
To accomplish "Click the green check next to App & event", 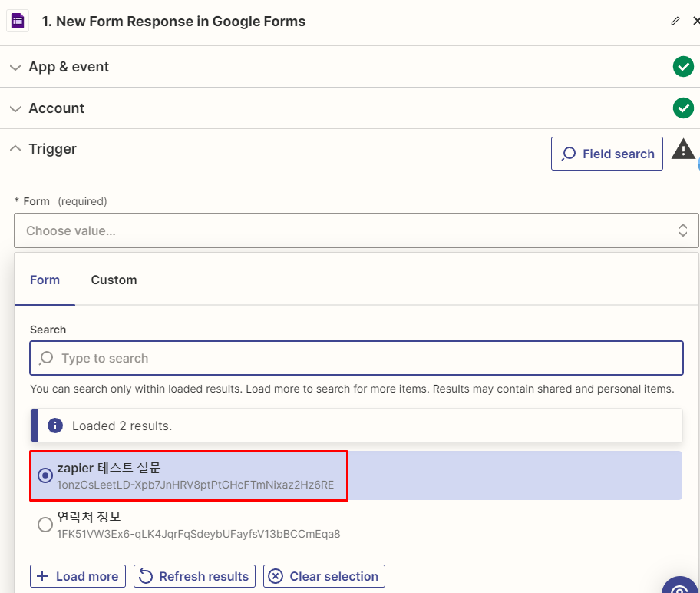I will point(683,67).
